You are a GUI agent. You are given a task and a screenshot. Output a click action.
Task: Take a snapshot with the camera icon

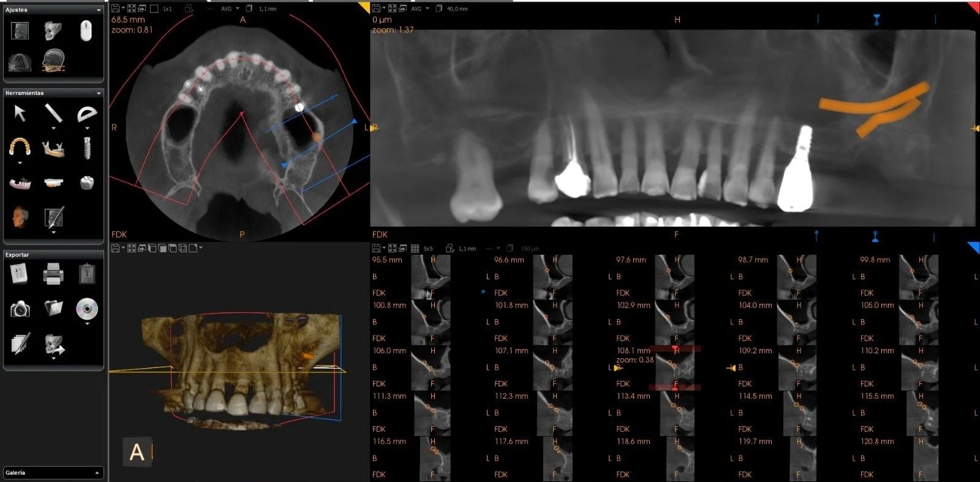(x=20, y=309)
